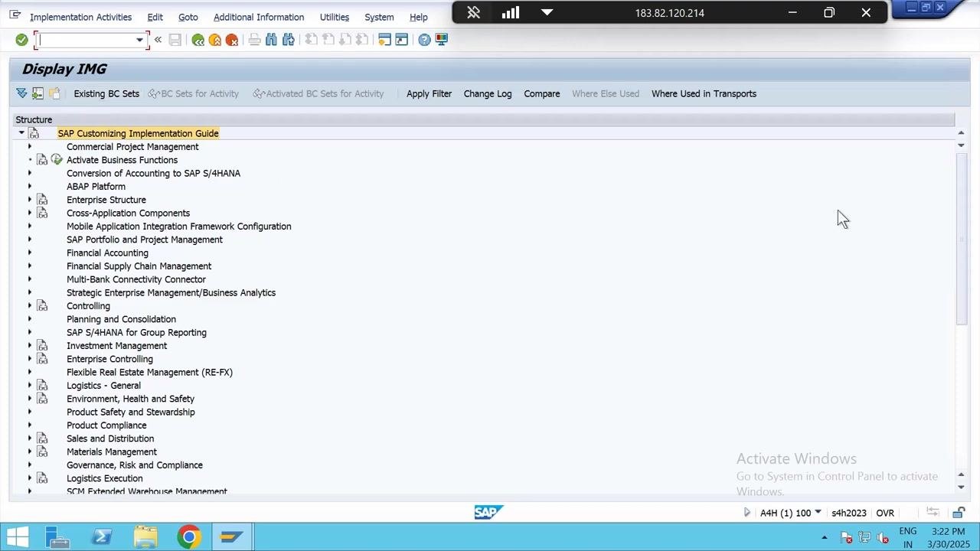
Task: Open documentation icon beside Controlling
Action: coord(43,306)
